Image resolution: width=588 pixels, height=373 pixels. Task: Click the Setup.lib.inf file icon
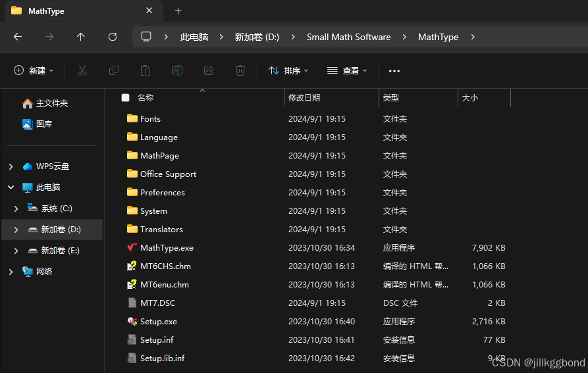point(132,358)
